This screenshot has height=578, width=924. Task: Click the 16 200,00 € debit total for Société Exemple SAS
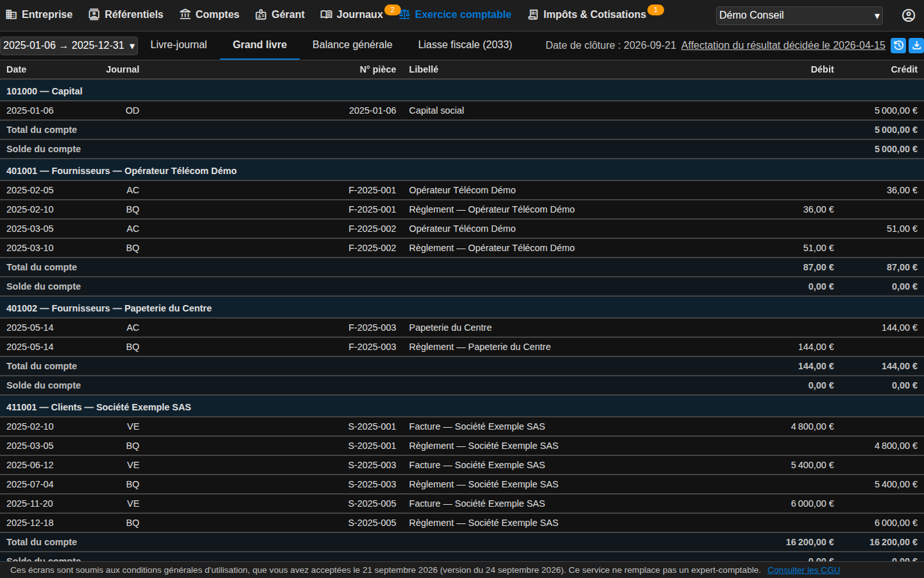(x=810, y=542)
